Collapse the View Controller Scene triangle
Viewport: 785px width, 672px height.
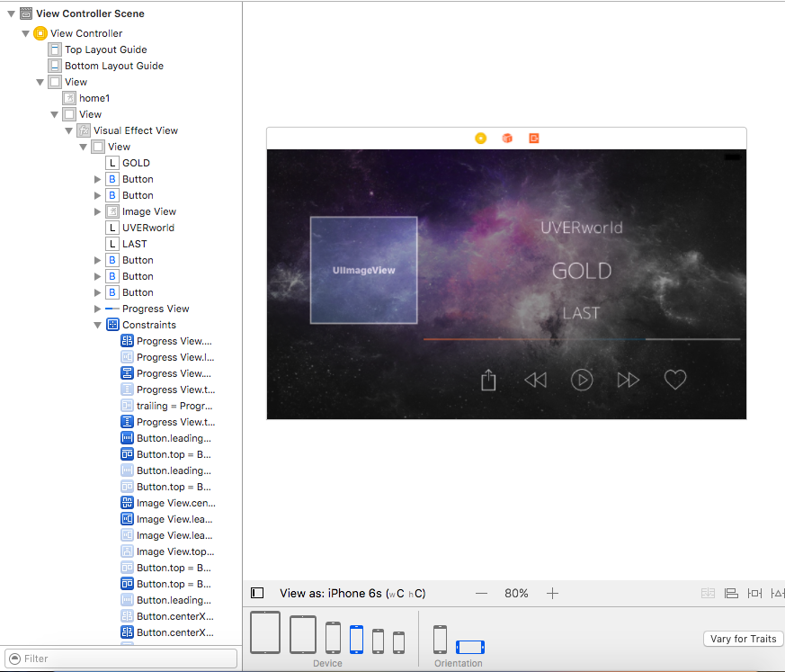click(11, 14)
